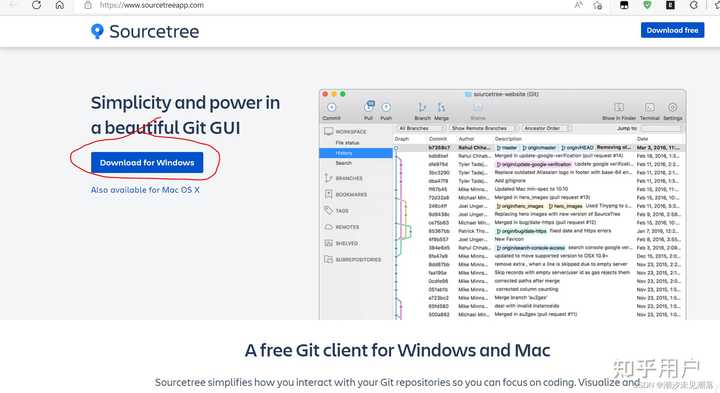This screenshot has height=393, width=720.
Task: Select commit 'corrected column counting'
Action: pos(540,289)
